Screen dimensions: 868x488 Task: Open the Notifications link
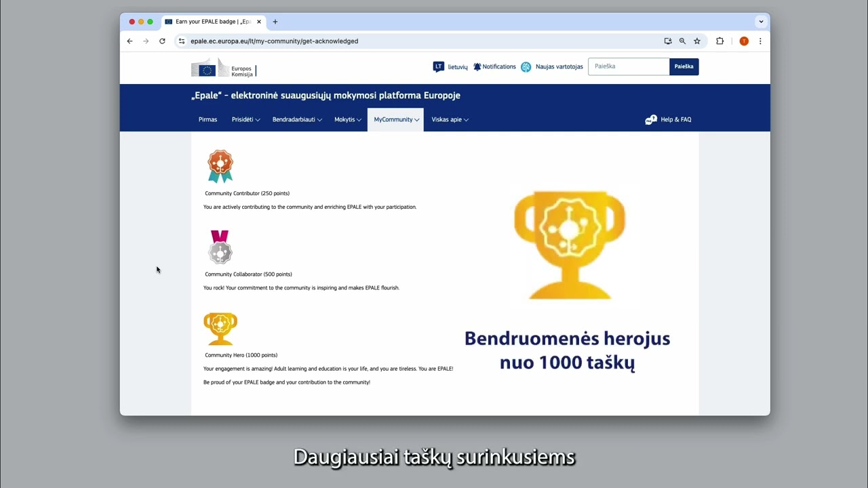[499, 66]
